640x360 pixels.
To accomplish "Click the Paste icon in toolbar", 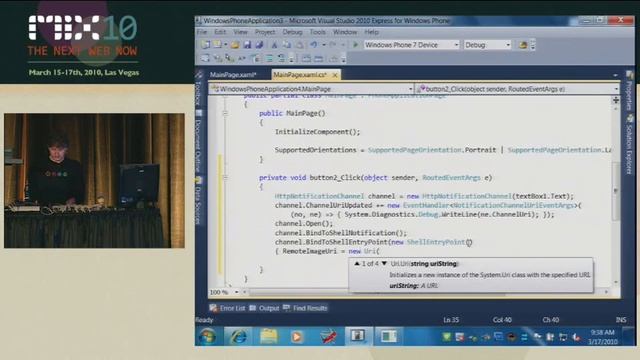I will (299, 45).
